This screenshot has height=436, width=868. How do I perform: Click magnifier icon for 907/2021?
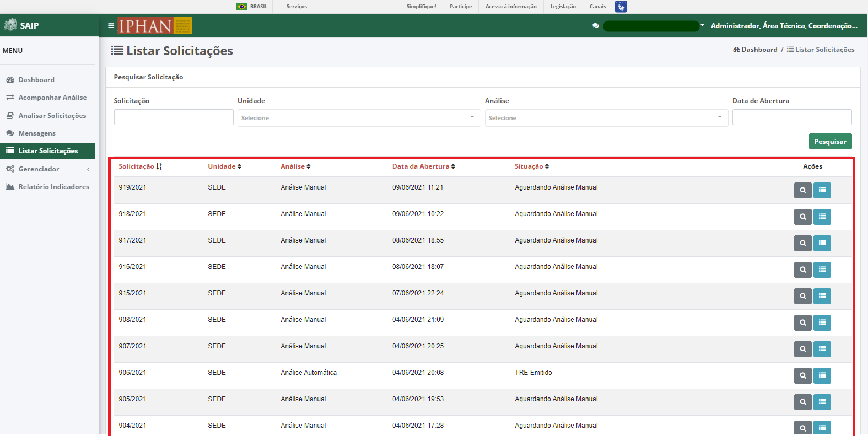tap(803, 349)
